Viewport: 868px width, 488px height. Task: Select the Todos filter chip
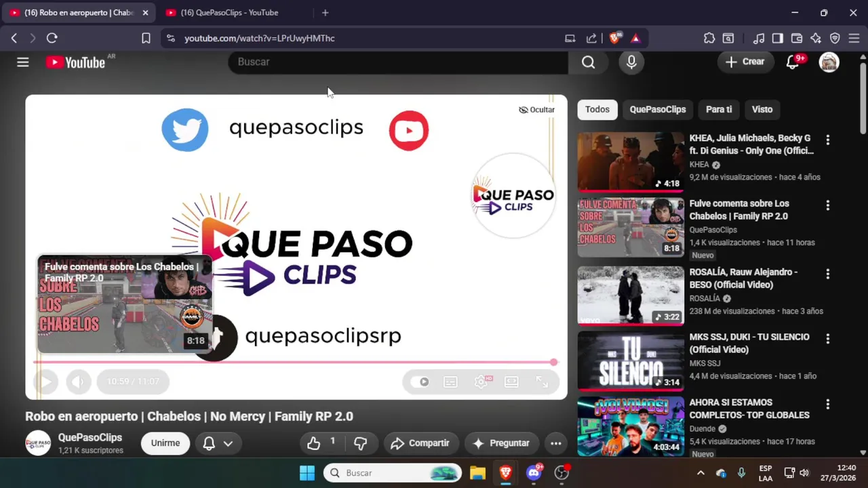[x=597, y=109]
